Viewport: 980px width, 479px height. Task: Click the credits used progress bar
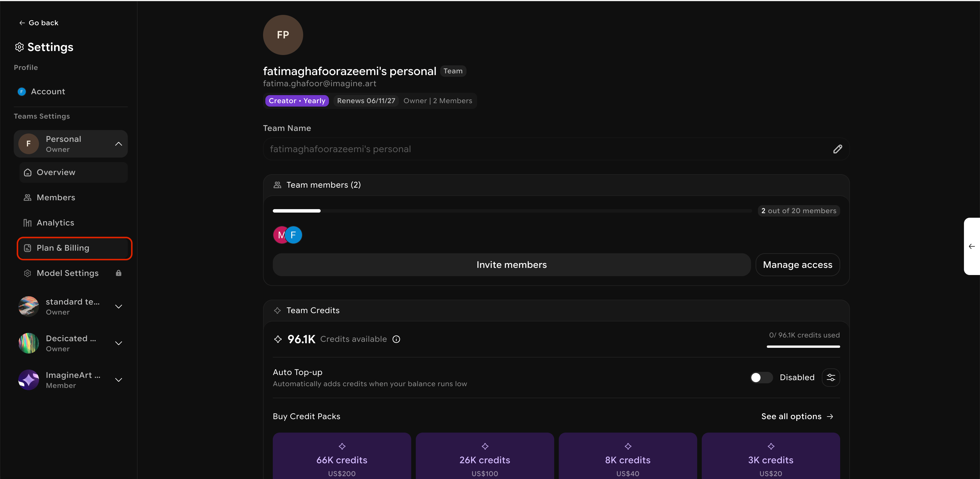[803, 347]
